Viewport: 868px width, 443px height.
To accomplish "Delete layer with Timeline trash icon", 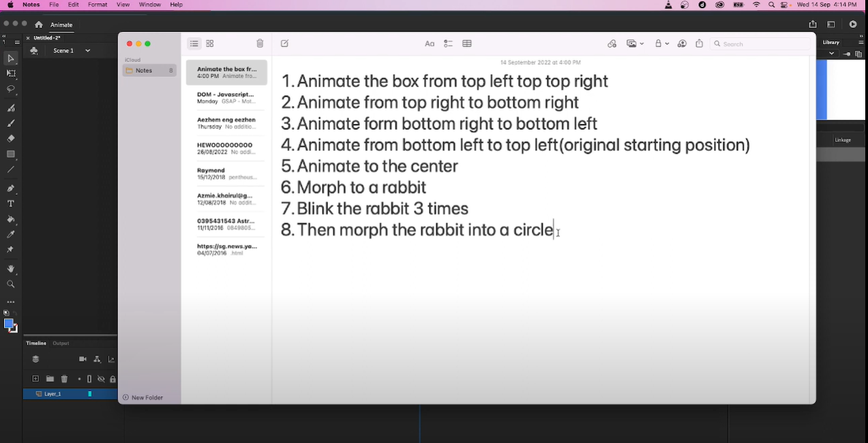I will [64, 379].
